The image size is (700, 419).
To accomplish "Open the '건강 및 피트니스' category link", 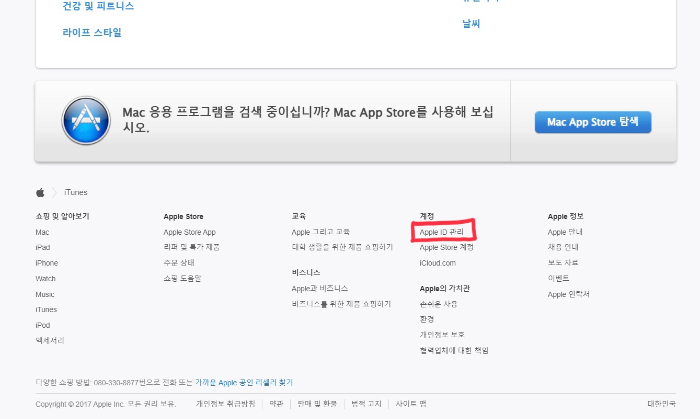I will click(98, 6).
